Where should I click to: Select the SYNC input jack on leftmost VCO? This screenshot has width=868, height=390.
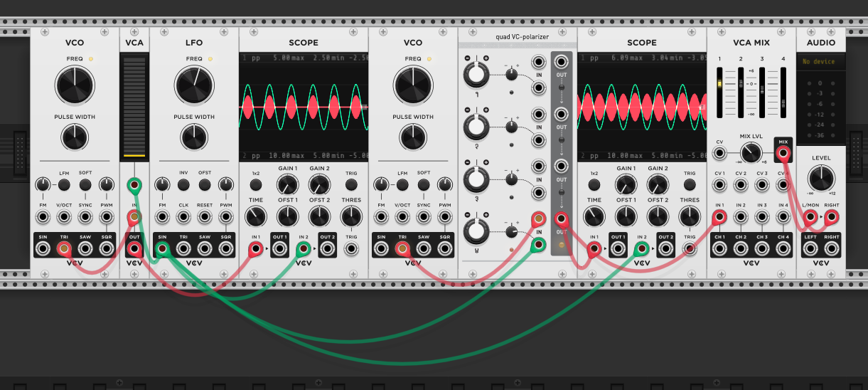point(85,217)
